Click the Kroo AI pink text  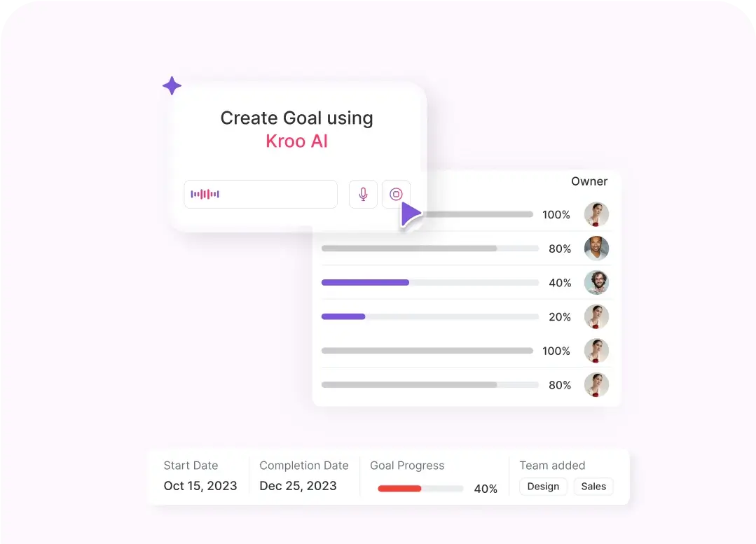[296, 141]
